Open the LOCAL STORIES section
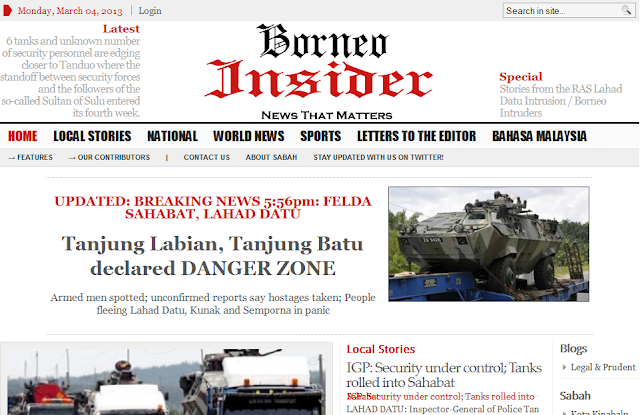Viewport: 640px width, 415px height. [92, 136]
